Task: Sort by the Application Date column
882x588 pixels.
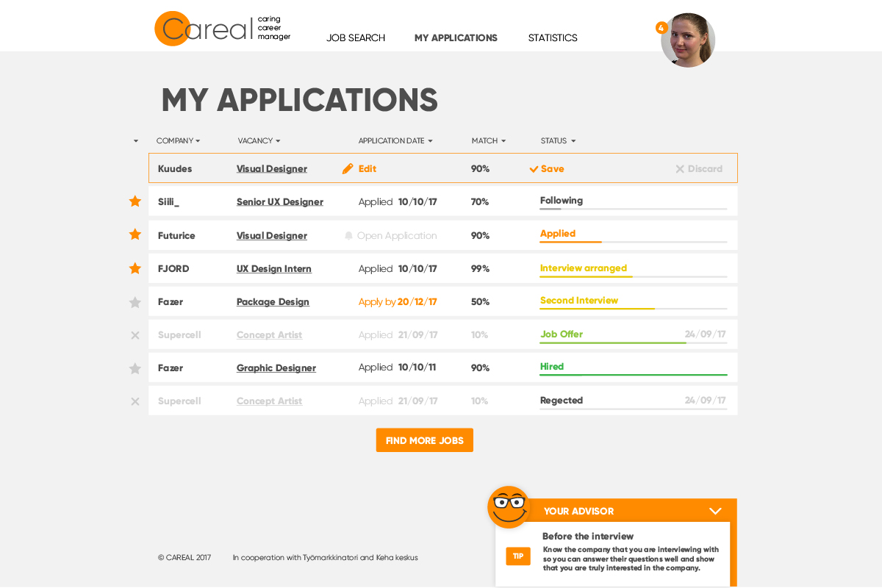Action: click(395, 141)
